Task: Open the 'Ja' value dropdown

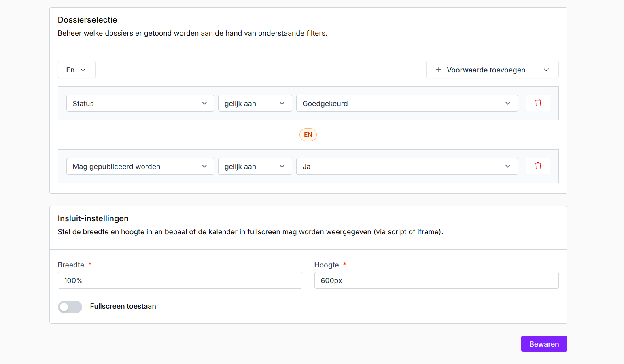Action: (x=406, y=167)
